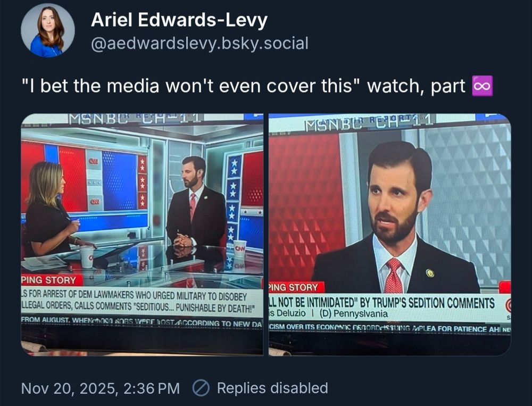532x406 pixels.
Task: Click the Replies disabled label
Action: [x=272, y=388]
